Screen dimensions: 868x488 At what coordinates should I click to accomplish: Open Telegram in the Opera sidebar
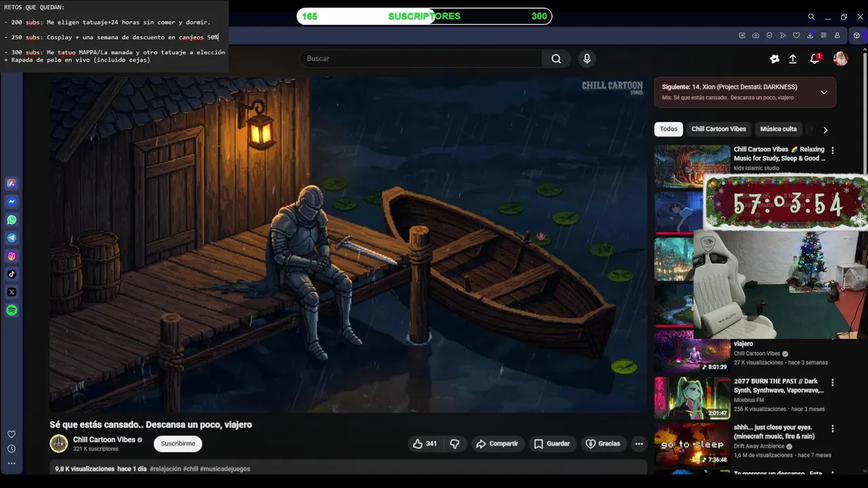12,238
